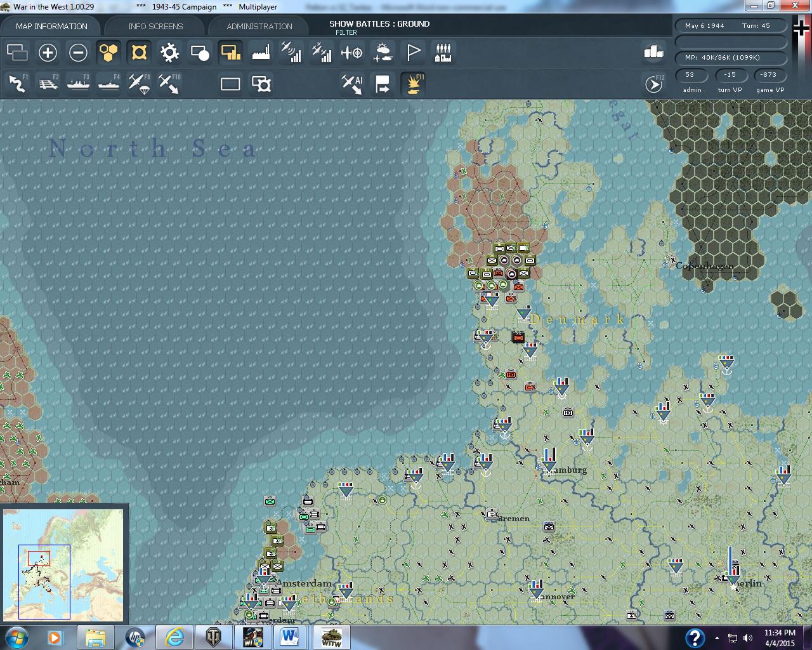Toggle the highlighted yellow bars overlay icon

click(230, 52)
